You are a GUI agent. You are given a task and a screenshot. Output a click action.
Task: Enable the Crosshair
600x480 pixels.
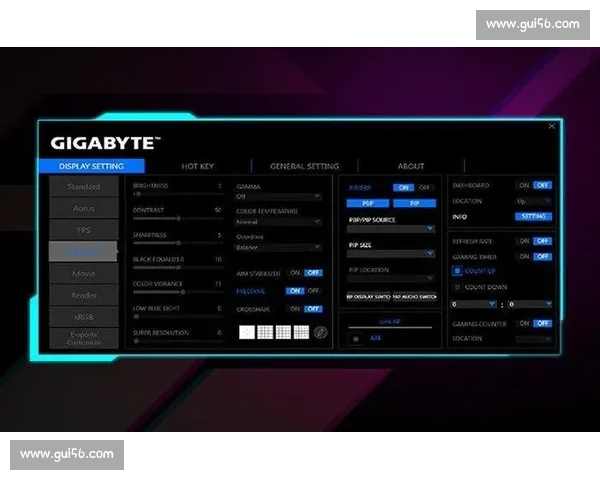coord(295,309)
